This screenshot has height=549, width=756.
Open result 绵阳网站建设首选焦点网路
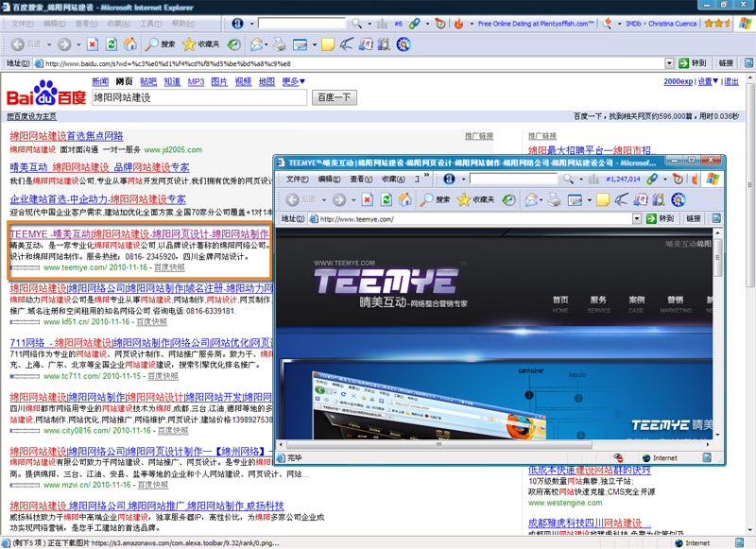click(x=66, y=136)
